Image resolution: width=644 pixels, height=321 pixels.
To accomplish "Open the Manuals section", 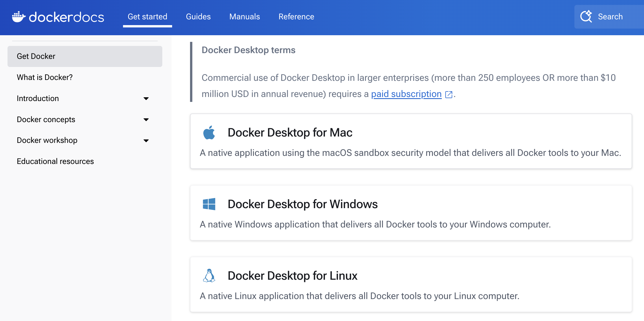I will tap(244, 16).
